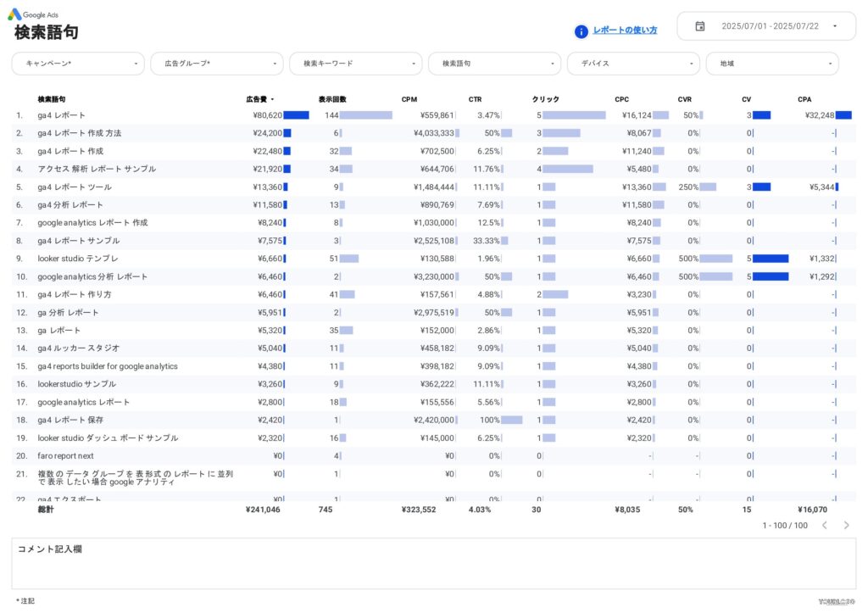Open the 地域 filter dropdown
868x613 pixels.
click(771, 63)
